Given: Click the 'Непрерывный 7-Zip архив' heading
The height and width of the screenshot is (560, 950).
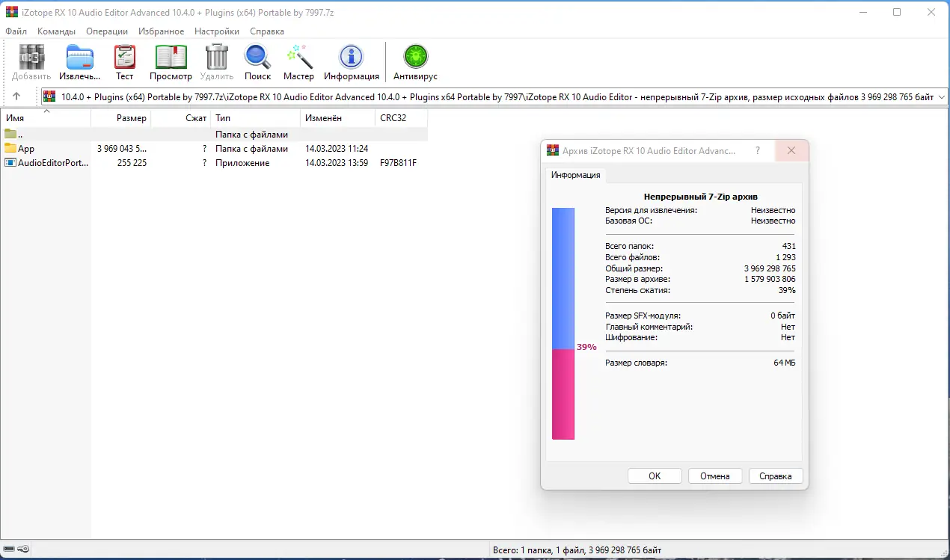Looking at the screenshot, I should [x=701, y=197].
